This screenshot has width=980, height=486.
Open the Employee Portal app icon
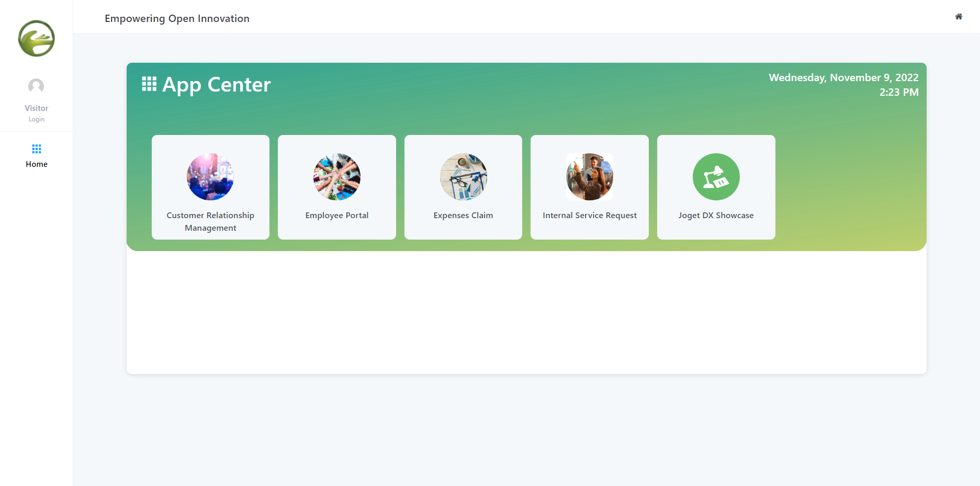[x=337, y=177]
